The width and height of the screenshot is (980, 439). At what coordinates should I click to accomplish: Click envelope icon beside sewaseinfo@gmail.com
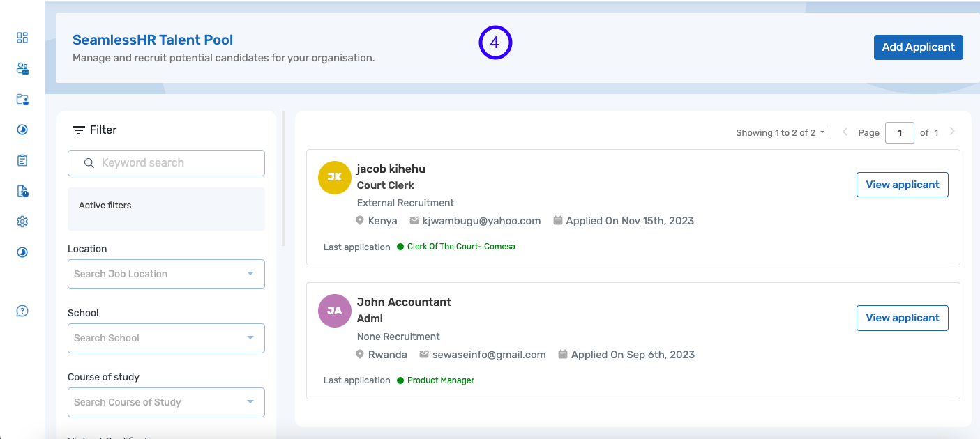coord(424,355)
